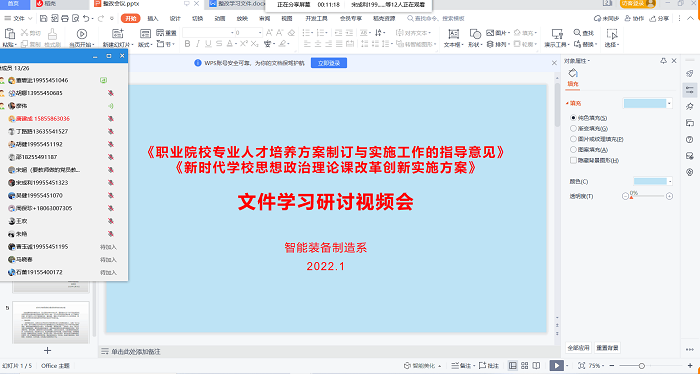Select Gradient fill radio button

coord(574,129)
